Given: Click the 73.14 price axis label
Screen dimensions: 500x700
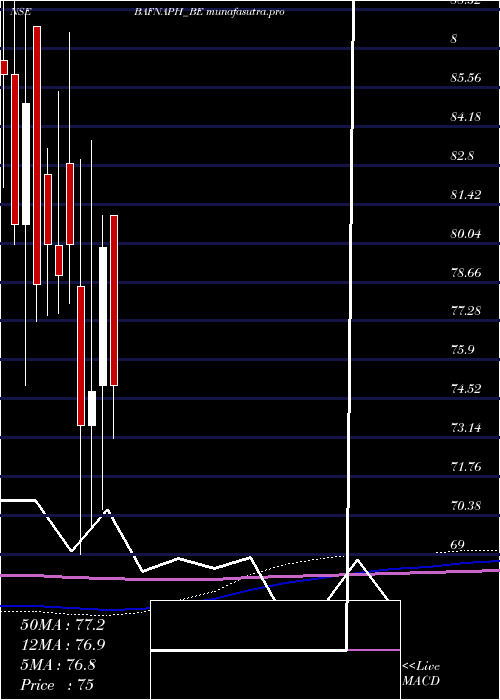Looking at the screenshot, I should [466, 428].
